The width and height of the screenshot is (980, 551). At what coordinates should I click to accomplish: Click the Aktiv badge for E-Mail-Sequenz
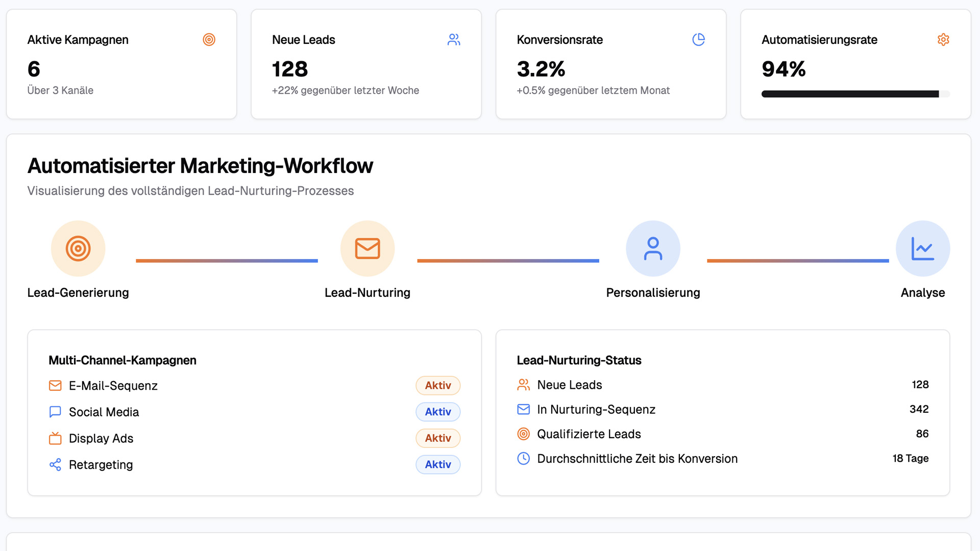tap(438, 386)
